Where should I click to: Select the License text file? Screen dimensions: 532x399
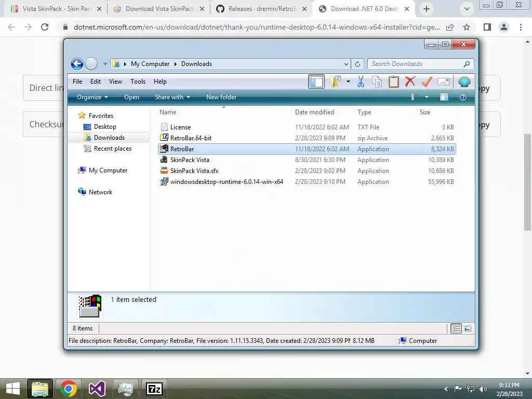click(x=307, y=127)
